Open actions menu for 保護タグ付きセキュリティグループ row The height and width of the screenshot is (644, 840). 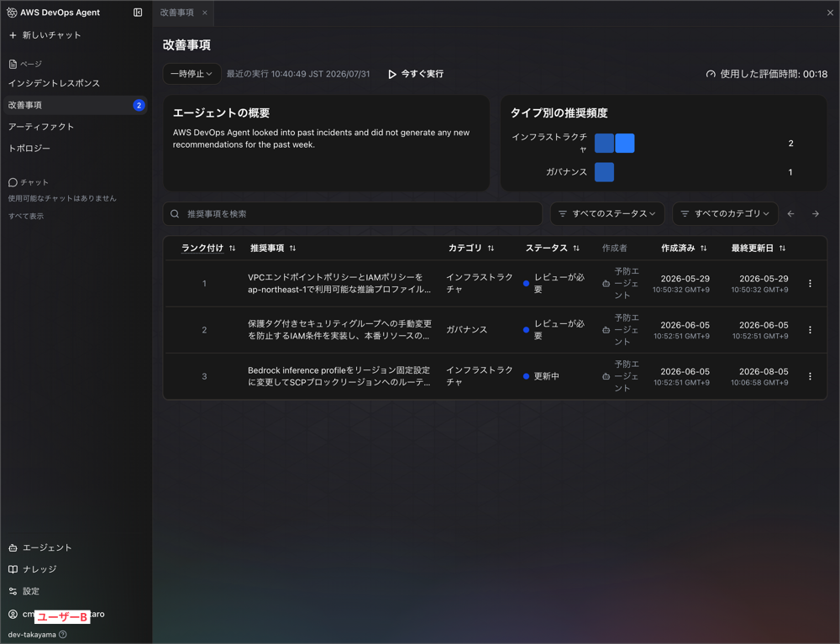pos(810,330)
